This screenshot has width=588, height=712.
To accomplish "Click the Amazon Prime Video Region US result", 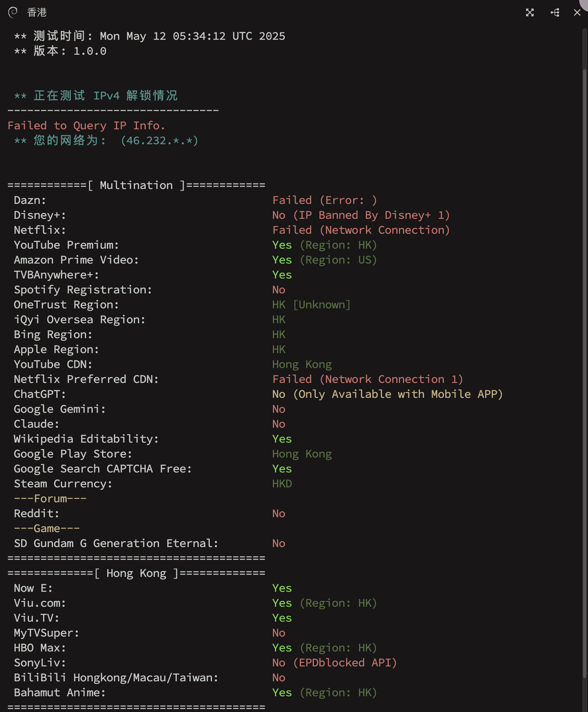I will [x=325, y=260].
